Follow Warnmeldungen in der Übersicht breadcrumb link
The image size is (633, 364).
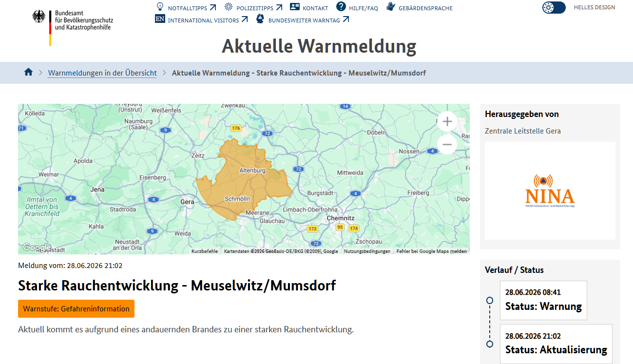[102, 73]
